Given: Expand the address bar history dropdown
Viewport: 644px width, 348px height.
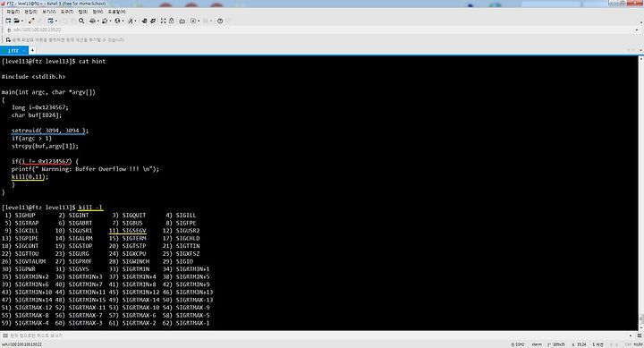Looking at the screenshot, I should coord(637,30).
